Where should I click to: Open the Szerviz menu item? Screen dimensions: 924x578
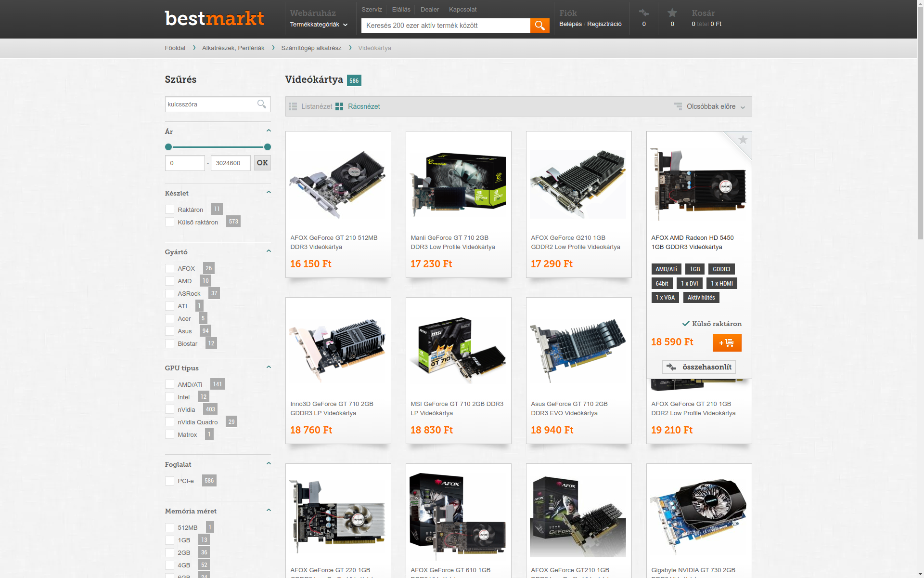pyautogui.click(x=372, y=10)
